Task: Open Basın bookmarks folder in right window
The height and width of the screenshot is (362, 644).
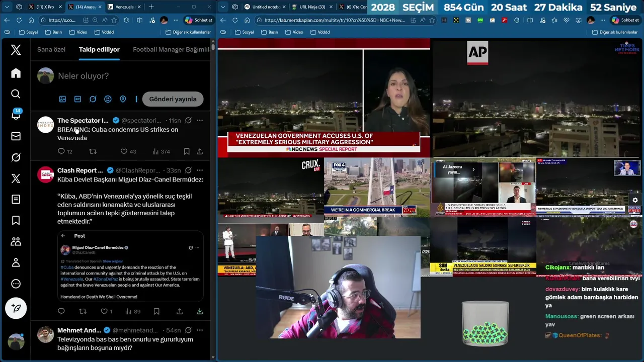Action: click(x=269, y=32)
